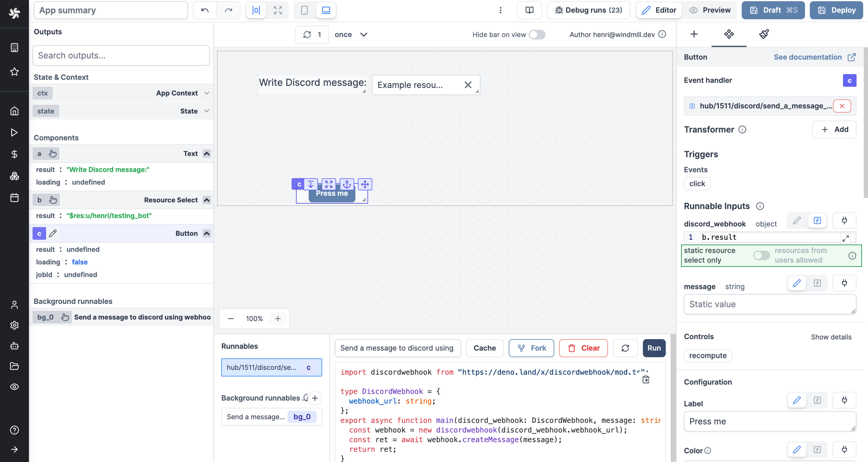Open the insert component plus tab

694,34
